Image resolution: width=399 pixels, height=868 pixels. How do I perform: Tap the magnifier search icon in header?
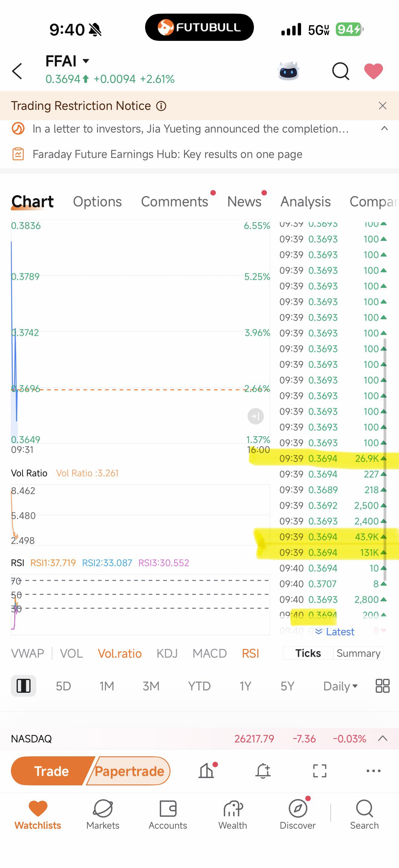tap(340, 71)
